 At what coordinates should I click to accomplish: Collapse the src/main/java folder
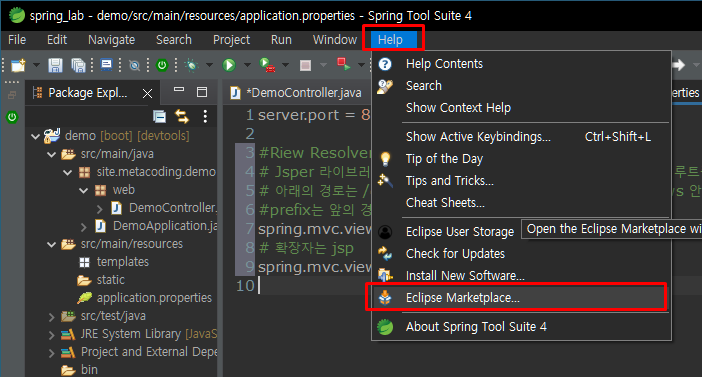pyautogui.click(x=51, y=154)
